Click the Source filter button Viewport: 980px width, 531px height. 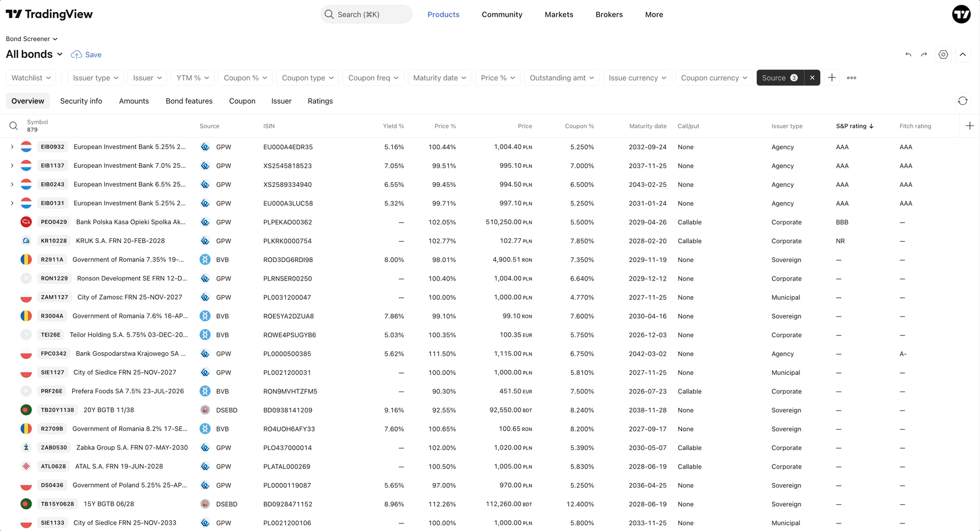[780, 78]
